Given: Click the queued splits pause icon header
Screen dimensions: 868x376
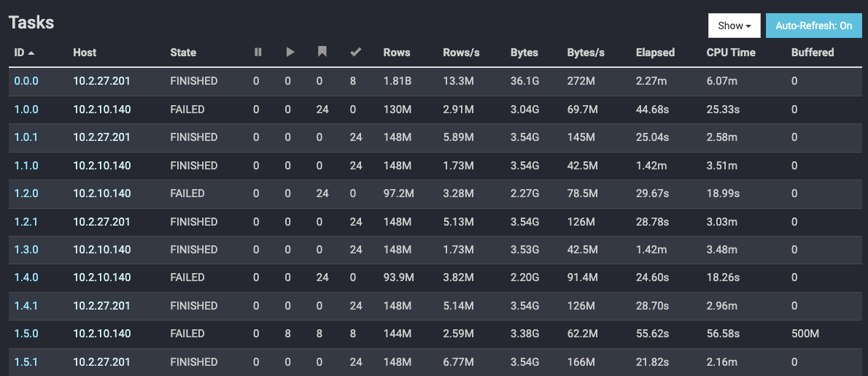Looking at the screenshot, I should (x=257, y=52).
